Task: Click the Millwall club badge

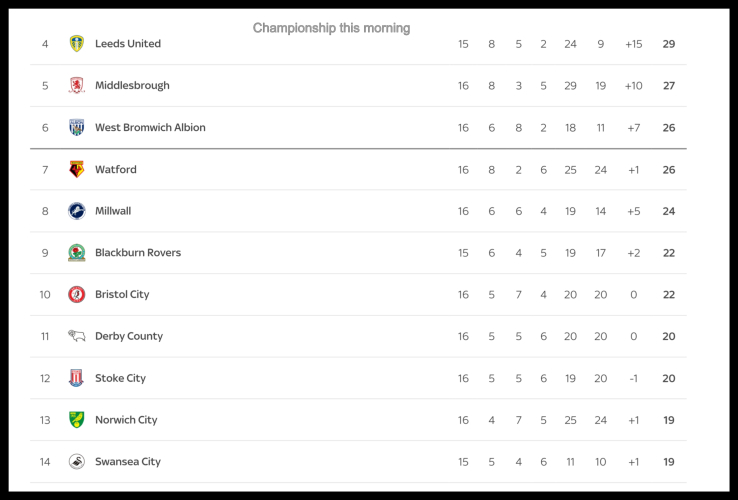Action: pos(77,211)
